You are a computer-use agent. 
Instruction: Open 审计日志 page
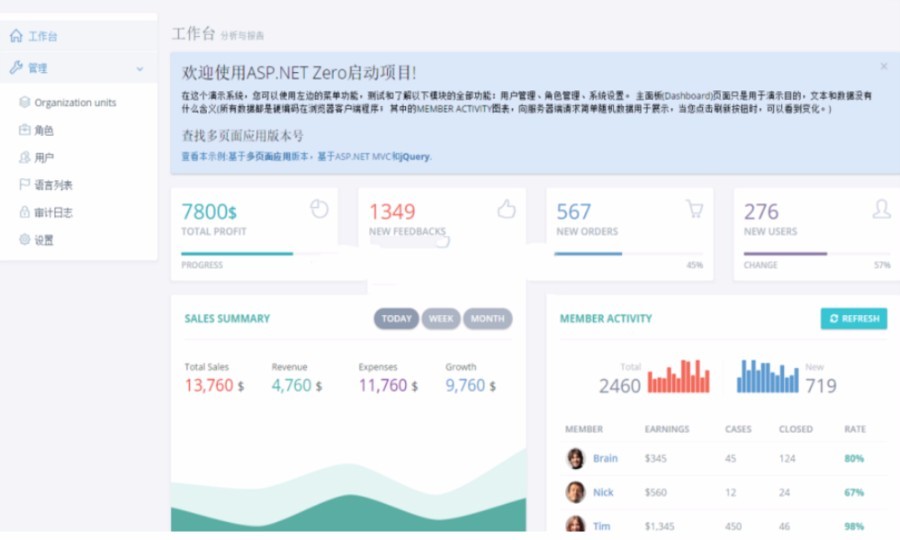53,212
